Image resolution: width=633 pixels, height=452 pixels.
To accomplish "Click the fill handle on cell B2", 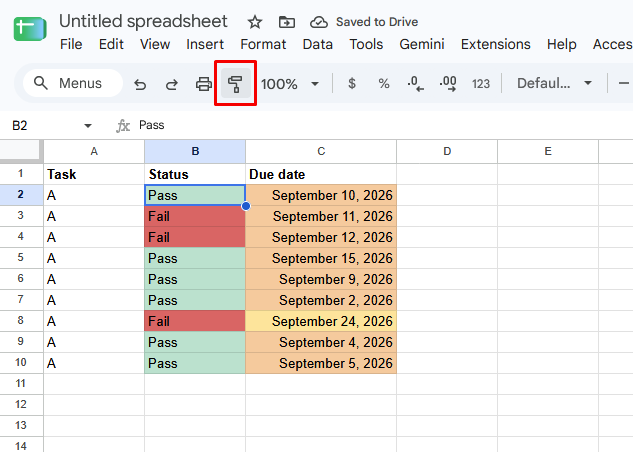I will click(246, 206).
